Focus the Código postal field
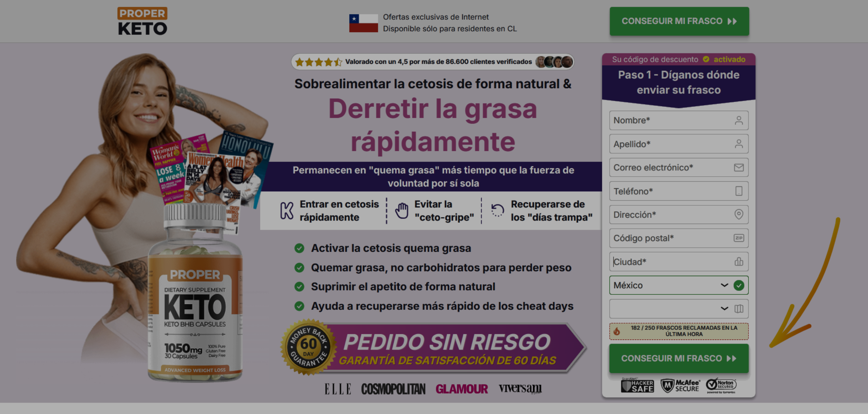The height and width of the screenshot is (414, 868). pyautogui.click(x=679, y=238)
